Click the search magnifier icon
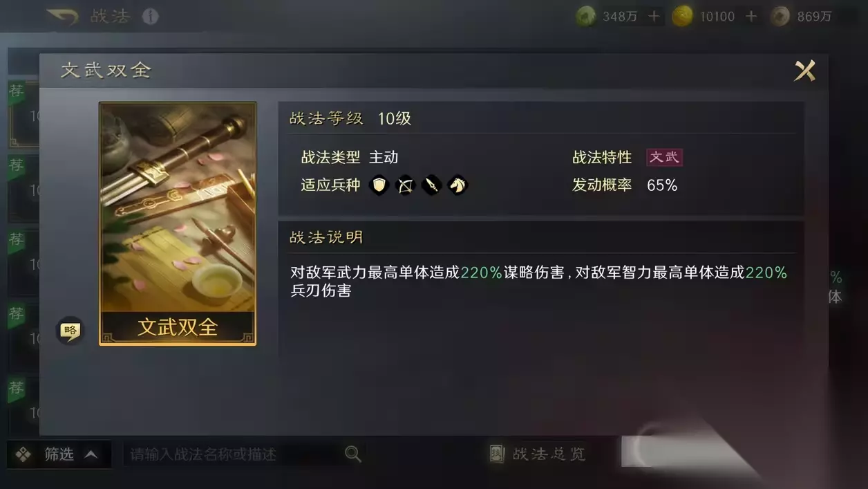868x489 pixels. pyautogui.click(x=353, y=454)
